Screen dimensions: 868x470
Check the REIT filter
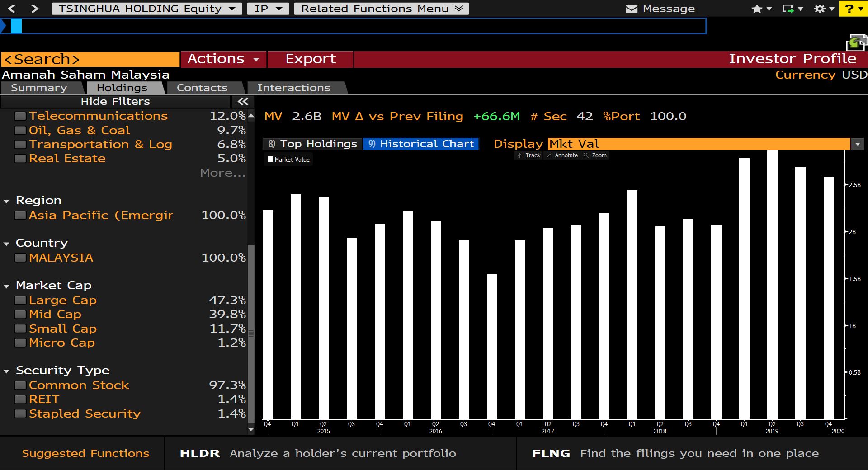(x=20, y=399)
